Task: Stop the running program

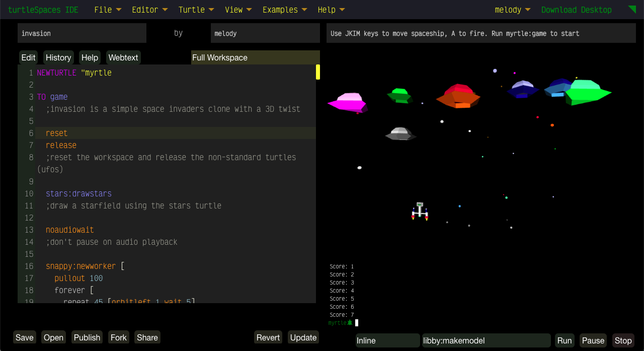Action: [623, 340]
